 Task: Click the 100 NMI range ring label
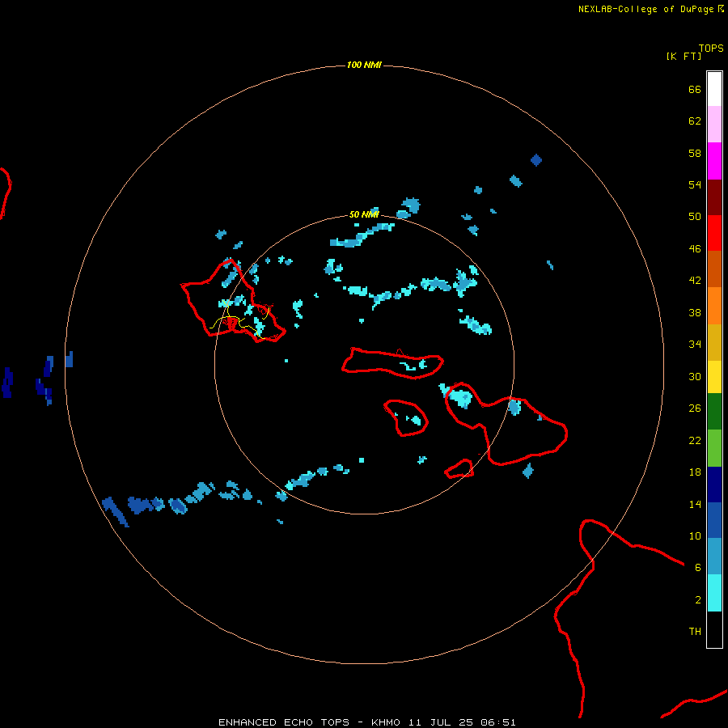[x=364, y=65]
